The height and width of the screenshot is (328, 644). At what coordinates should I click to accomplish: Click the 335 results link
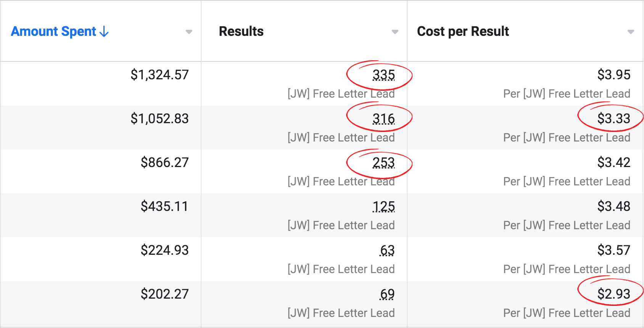pos(383,75)
